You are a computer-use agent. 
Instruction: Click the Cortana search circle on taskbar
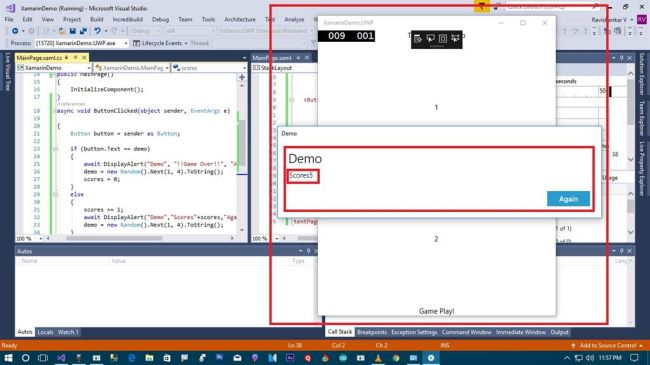25,358
